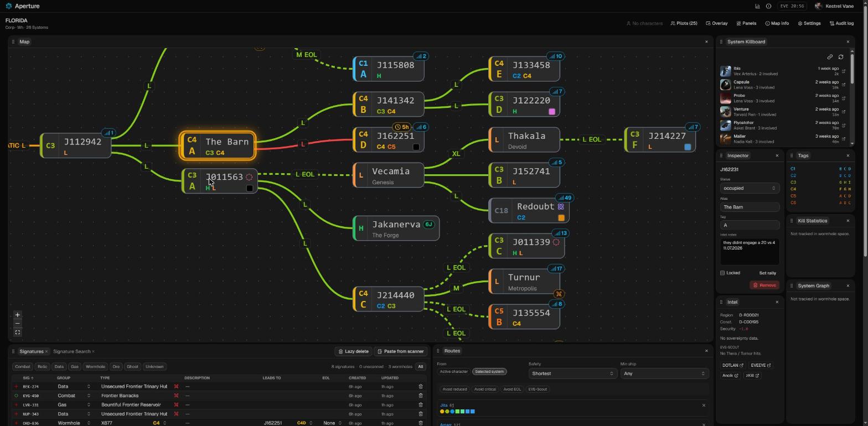Open the Ibis kill external link icon
Screen dimensions: 868x426
pyautogui.click(x=844, y=71)
